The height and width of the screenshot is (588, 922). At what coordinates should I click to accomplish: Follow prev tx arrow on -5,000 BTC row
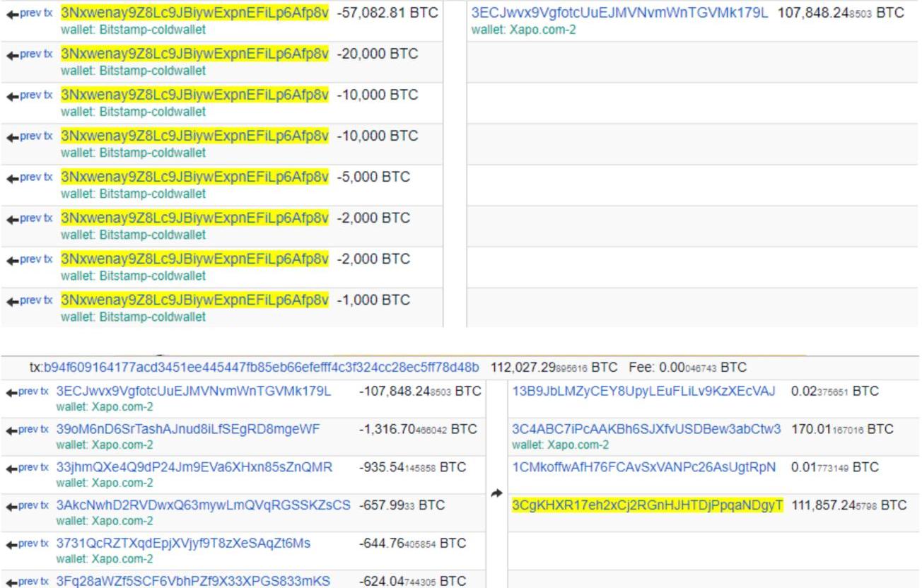(x=29, y=177)
